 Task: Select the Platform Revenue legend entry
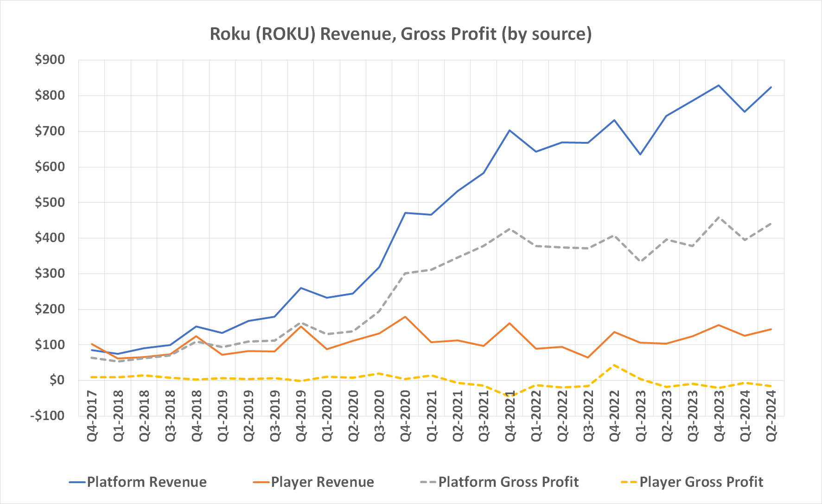click(x=147, y=482)
